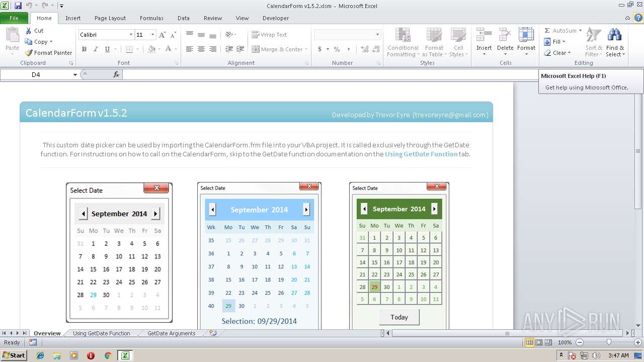The height and width of the screenshot is (362, 644).
Task: Toggle Align Text Left
Action: pyautogui.click(x=190, y=49)
